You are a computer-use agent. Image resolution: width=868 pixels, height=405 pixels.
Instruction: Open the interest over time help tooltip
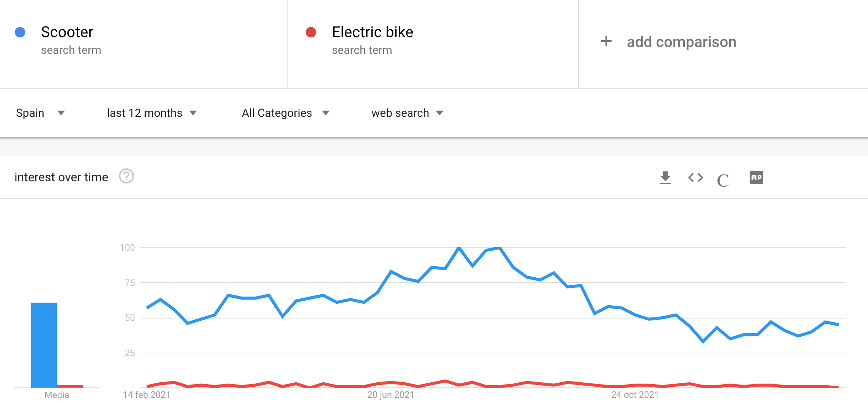coord(126,176)
